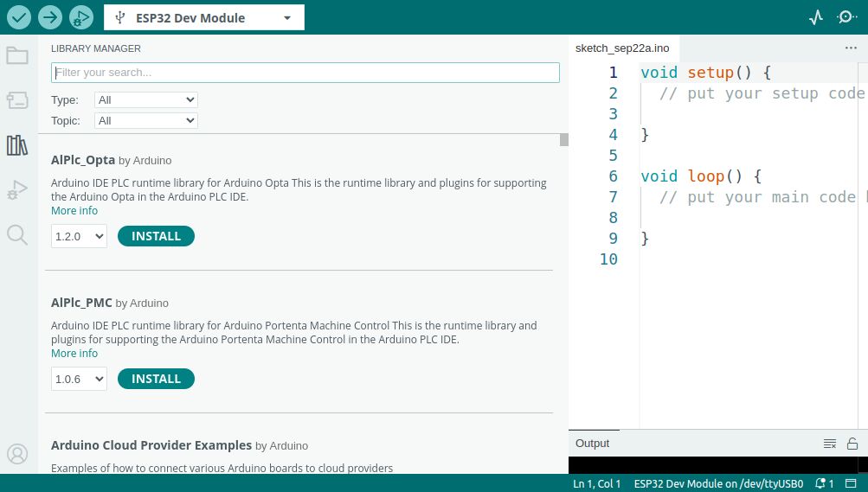
Task: Start debugging with the toolbar debug icon
Action: coord(80,17)
